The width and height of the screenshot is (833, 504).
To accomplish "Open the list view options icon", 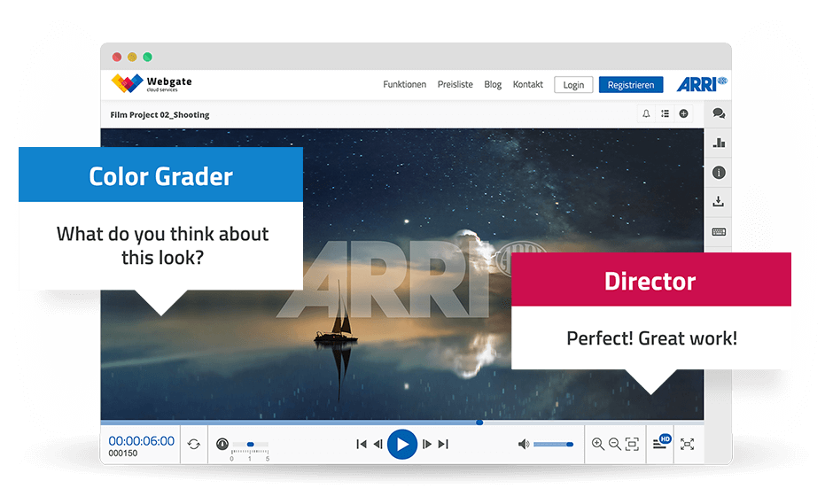I will pyautogui.click(x=665, y=114).
